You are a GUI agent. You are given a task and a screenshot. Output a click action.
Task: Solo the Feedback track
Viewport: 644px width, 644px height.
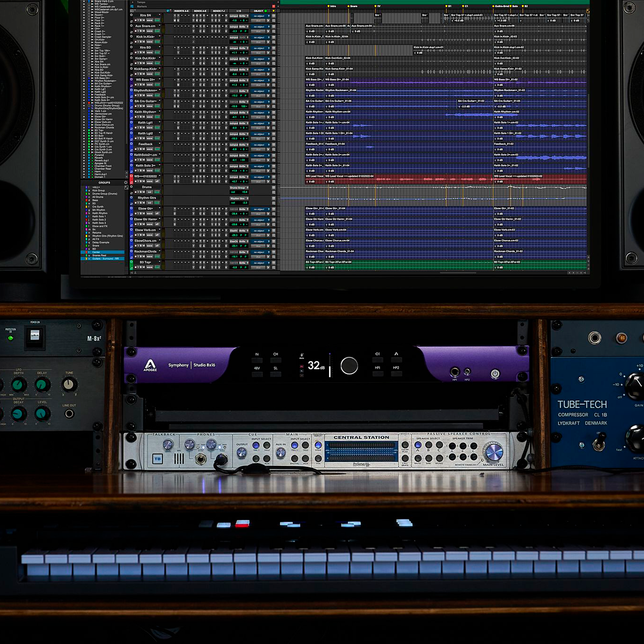pos(141,149)
